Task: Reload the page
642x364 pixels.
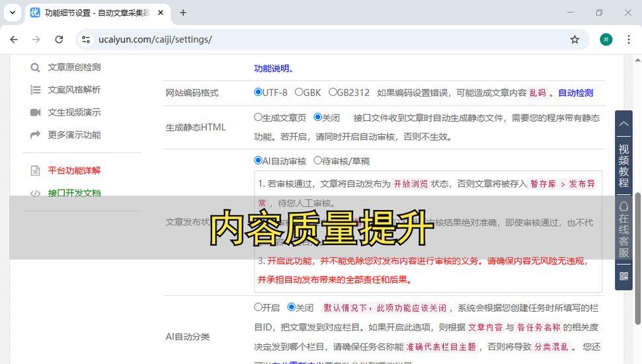Action: [x=59, y=39]
